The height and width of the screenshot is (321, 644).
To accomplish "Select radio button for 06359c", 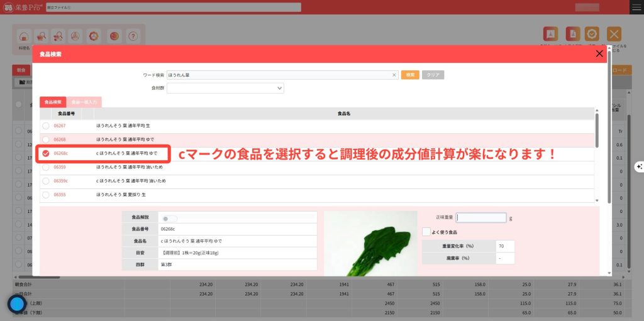I will [46, 181].
